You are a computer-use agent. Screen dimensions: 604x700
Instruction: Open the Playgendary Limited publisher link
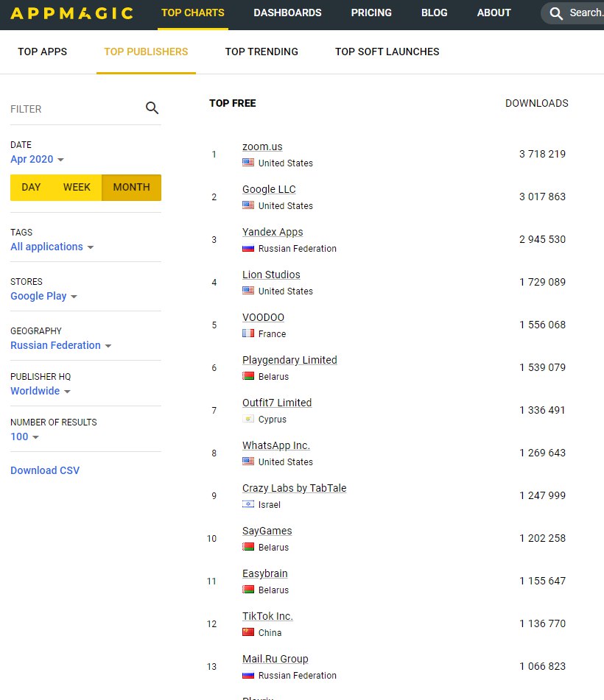tap(289, 360)
